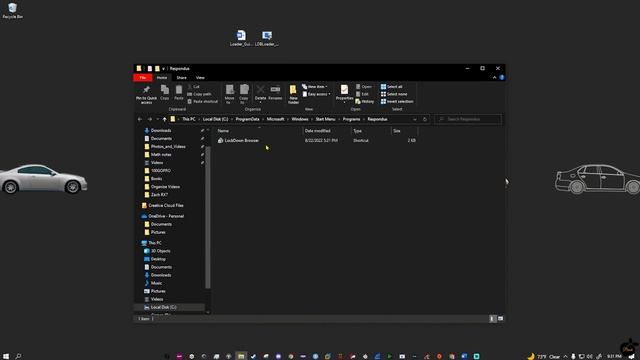Open recent locations dropdown beside Forward
The width and height of the screenshot is (640, 360).
(x=157, y=119)
